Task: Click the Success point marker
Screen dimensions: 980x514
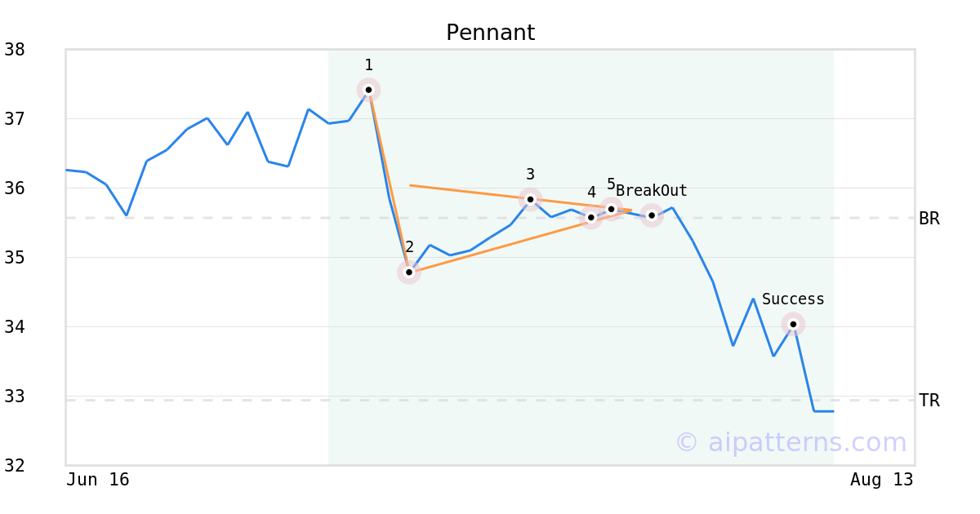Action: [793, 324]
